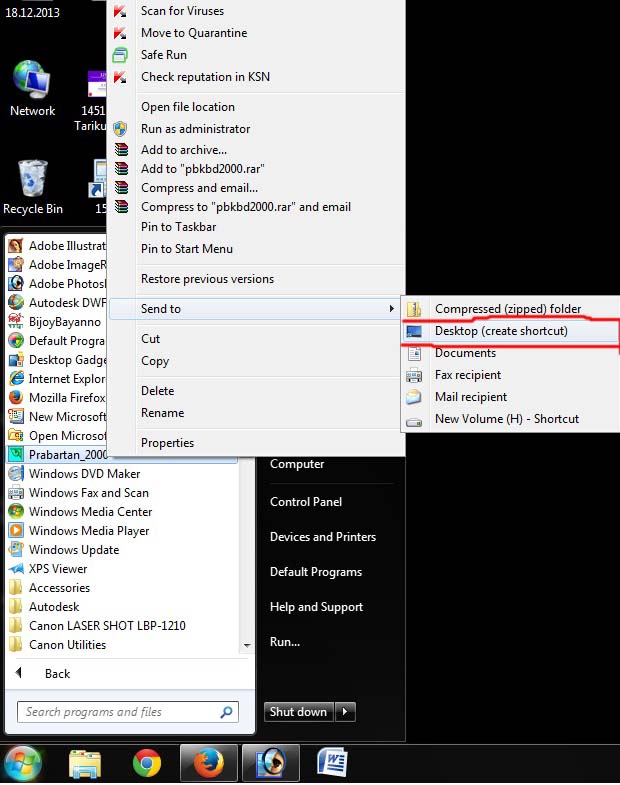This screenshot has width=620, height=785.
Task: Open Firefox from the taskbar
Action: coord(209,764)
